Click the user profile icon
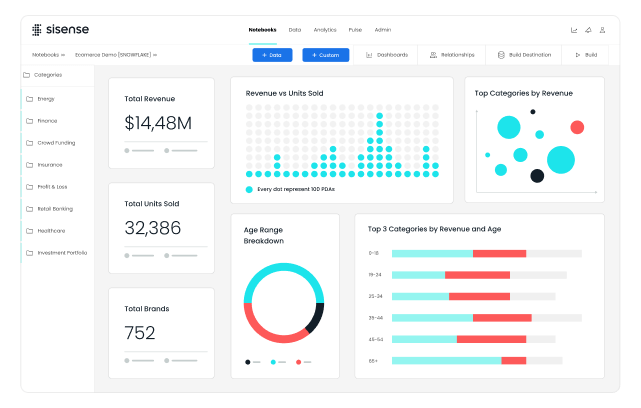 604,30
